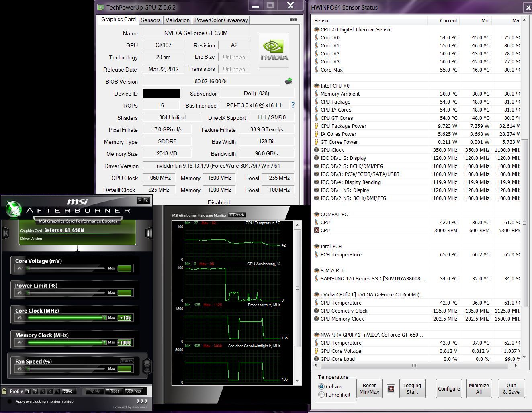Open the Afterburner info i button
This screenshot has height=413, width=532.
[149, 233]
